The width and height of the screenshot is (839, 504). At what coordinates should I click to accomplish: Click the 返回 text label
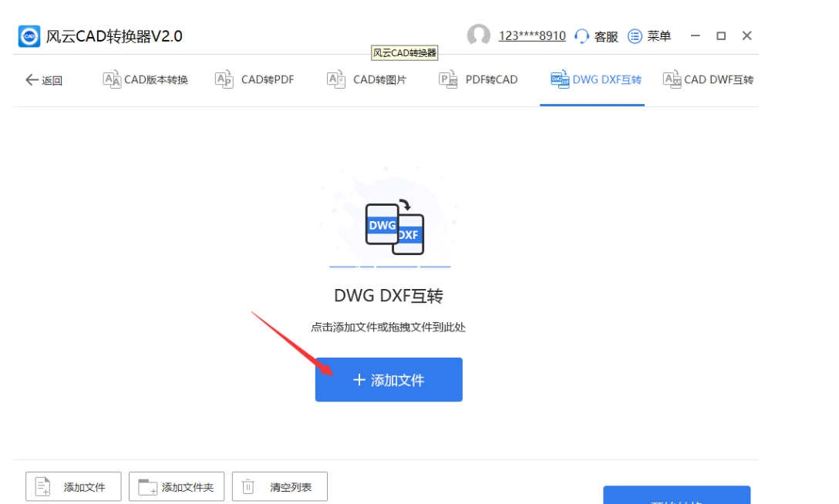pyautogui.click(x=52, y=81)
